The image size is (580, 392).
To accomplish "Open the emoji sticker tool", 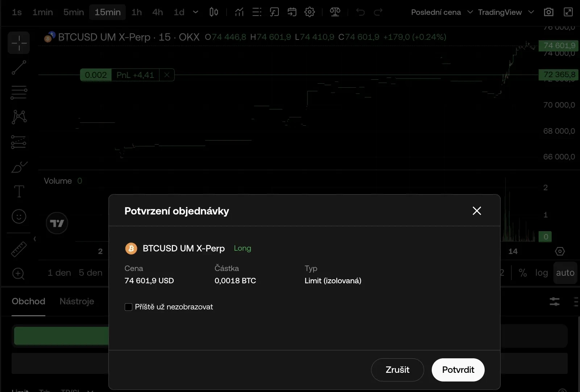I will pyautogui.click(x=19, y=216).
